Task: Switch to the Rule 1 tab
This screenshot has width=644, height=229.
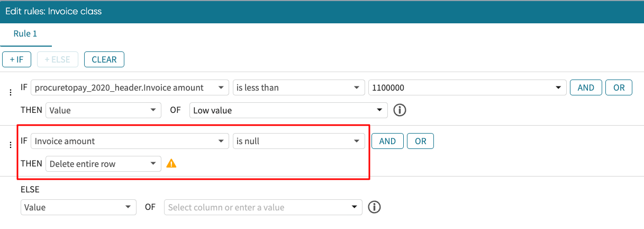Action: tap(25, 34)
